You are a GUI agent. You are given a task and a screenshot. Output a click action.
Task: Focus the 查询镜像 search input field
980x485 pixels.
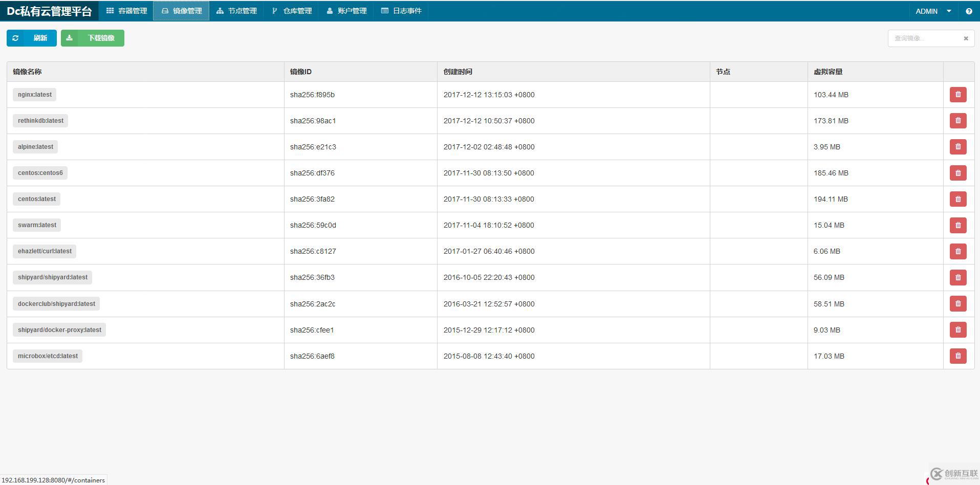(x=924, y=38)
